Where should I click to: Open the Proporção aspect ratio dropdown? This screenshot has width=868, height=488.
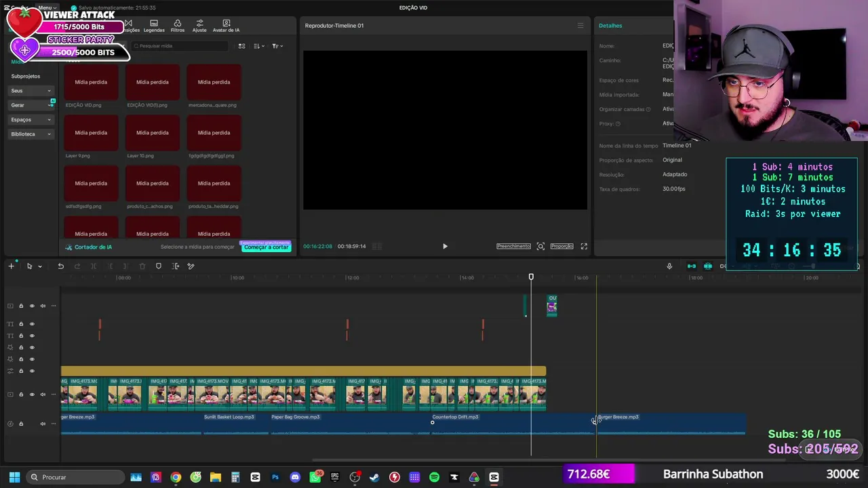tap(561, 246)
